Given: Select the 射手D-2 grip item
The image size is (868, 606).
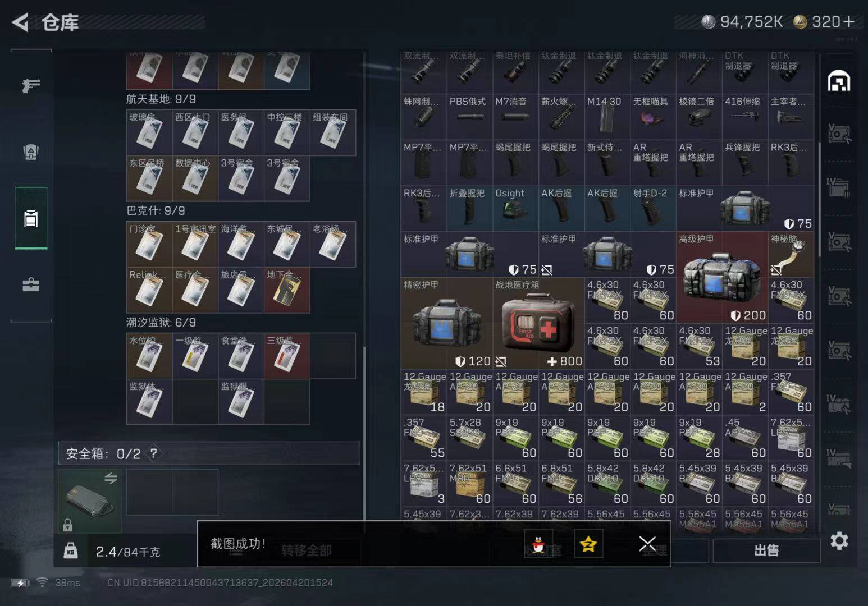Looking at the screenshot, I should pyautogui.click(x=654, y=209).
